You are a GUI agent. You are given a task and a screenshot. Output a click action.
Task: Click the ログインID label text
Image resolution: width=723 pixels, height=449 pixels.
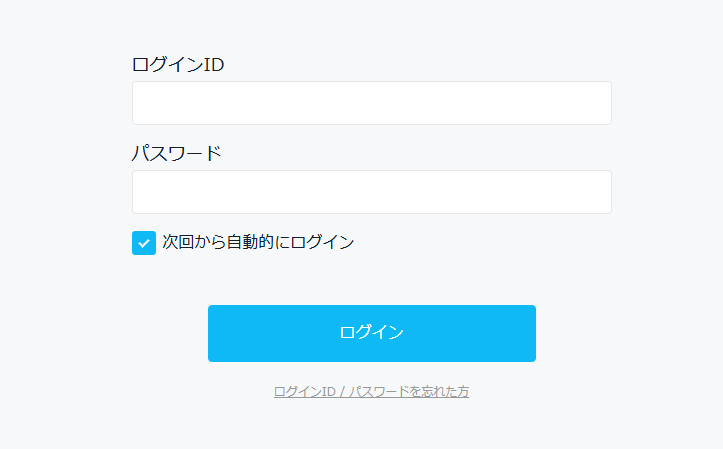tap(178, 65)
